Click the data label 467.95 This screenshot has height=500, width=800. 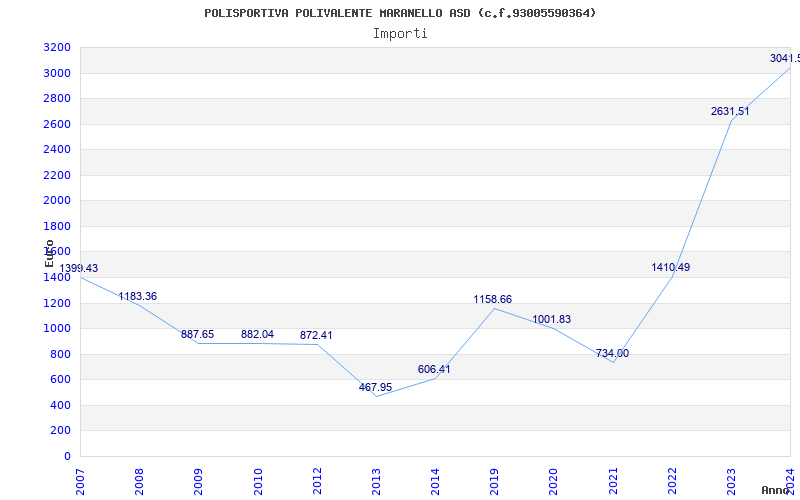click(x=376, y=387)
